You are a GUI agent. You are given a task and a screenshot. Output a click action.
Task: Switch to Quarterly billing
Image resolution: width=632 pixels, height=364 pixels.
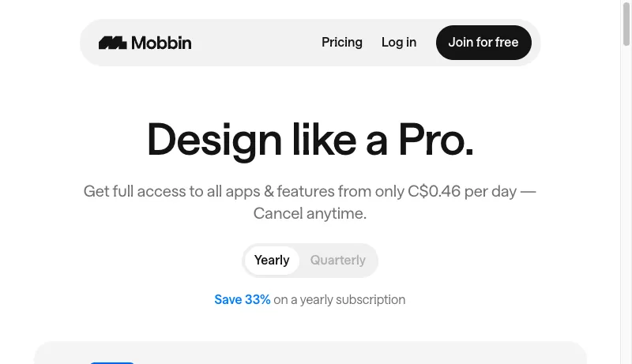pyautogui.click(x=338, y=261)
